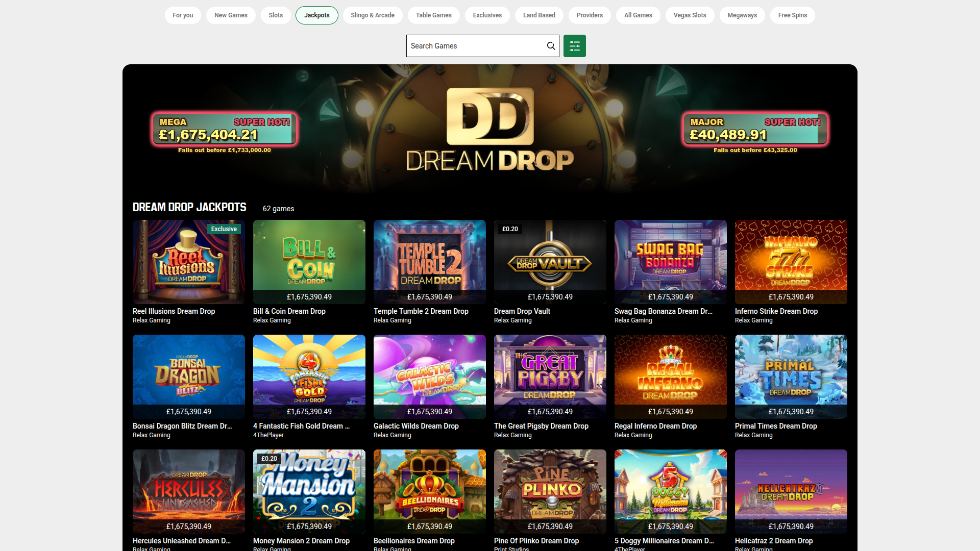The height and width of the screenshot is (551, 980).
Task: Switch to the Slots category tab
Action: click(x=276, y=15)
